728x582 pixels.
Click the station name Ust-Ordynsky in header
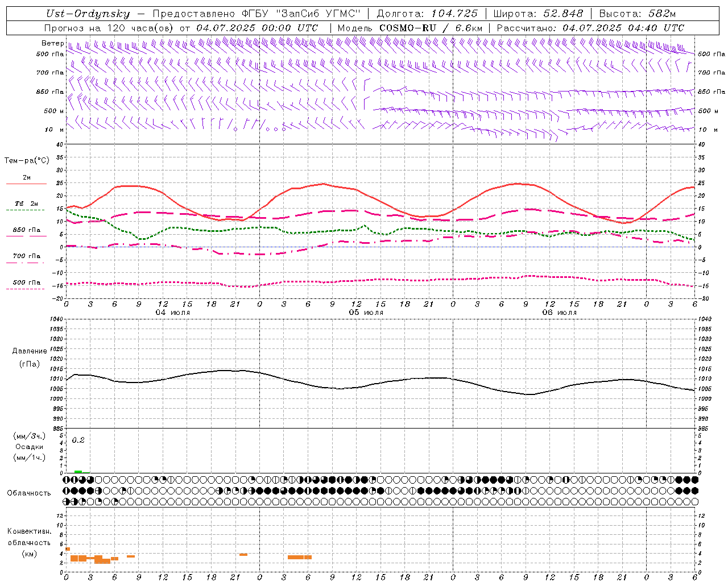tap(88, 14)
